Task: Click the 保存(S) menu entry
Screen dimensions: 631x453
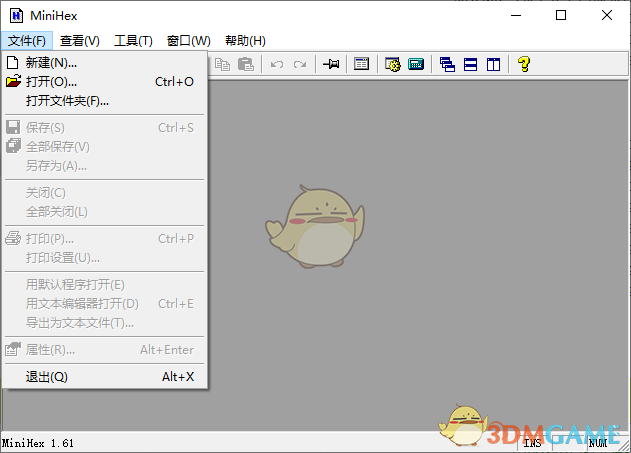Action: (105, 128)
